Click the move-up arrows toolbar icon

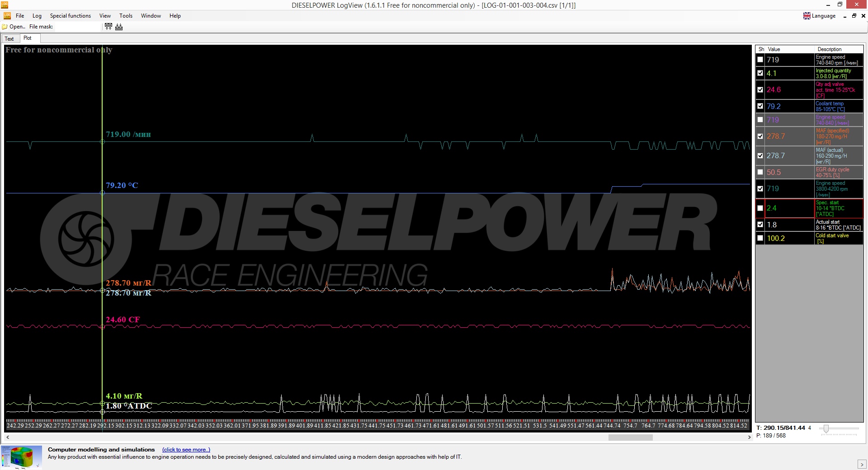tap(108, 27)
